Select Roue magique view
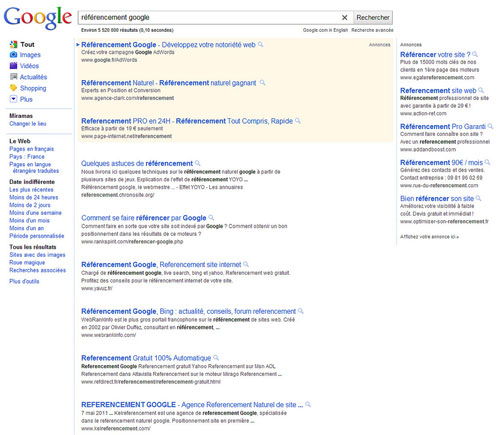The height and width of the screenshot is (435, 500). (x=27, y=262)
